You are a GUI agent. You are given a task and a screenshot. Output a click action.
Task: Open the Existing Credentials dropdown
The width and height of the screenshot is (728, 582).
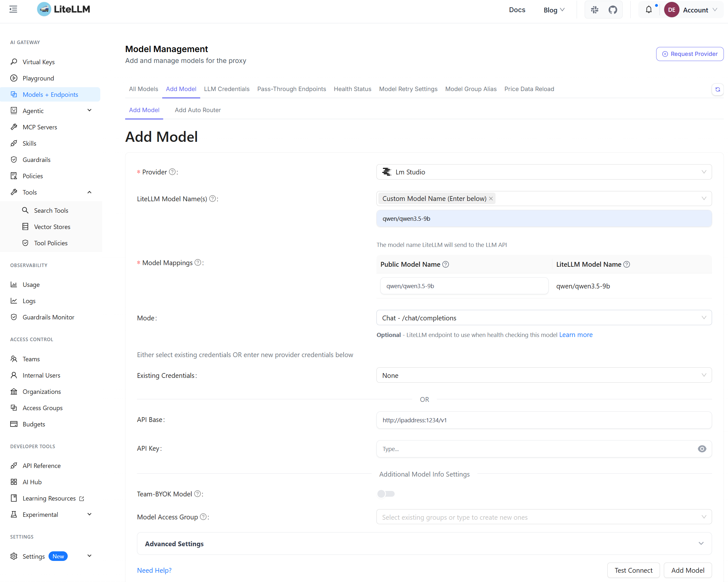point(544,375)
